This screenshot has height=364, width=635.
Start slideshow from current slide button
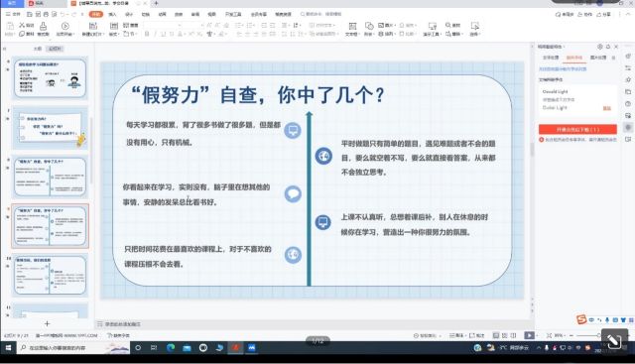click(x=64, y=27)
